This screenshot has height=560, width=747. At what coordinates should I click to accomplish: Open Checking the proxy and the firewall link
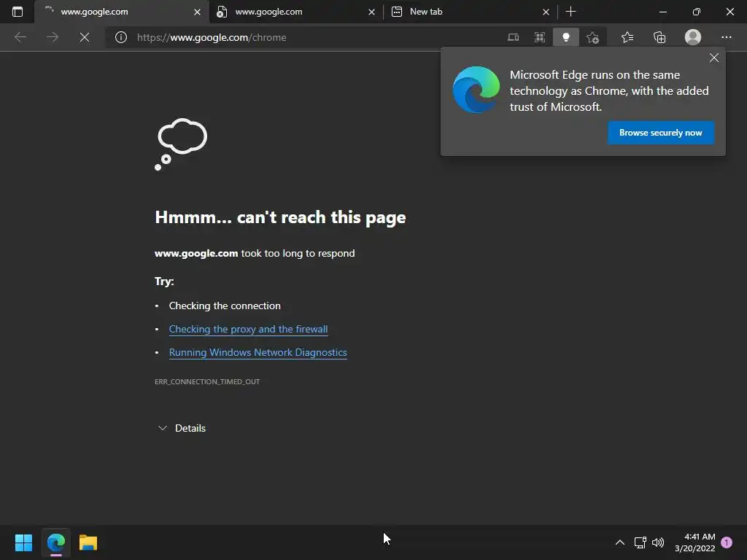click(x=248, y=329)
